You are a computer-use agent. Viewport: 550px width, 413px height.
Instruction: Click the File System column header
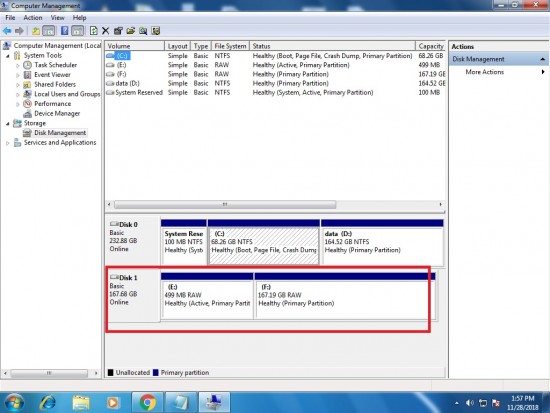tap(230, 46)
